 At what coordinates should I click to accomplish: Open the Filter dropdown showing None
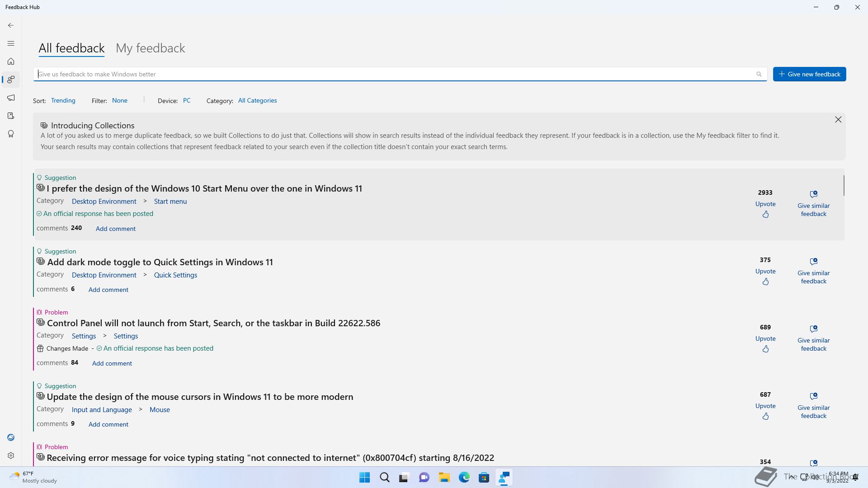pos(120,100)
